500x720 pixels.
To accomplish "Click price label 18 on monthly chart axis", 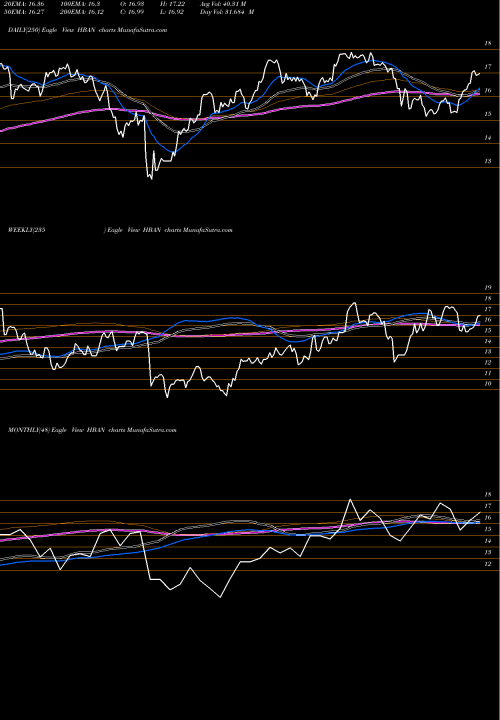I will [488, 495].
